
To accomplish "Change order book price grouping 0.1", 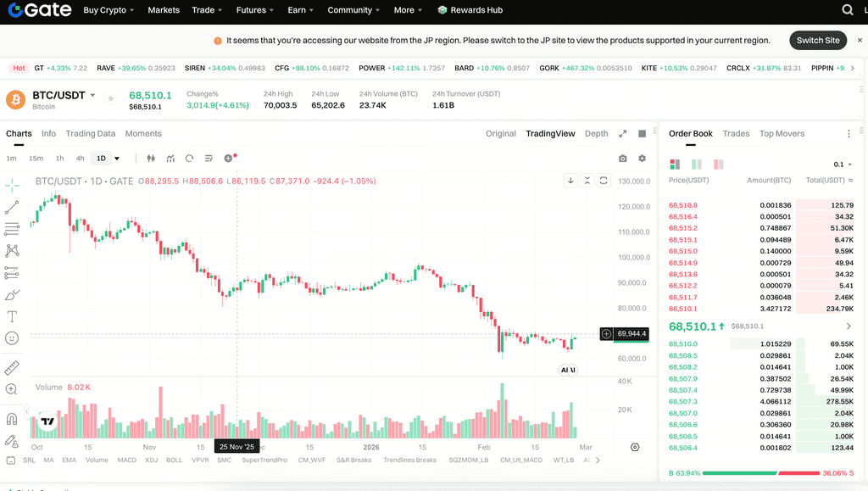I will click(843, 165).
